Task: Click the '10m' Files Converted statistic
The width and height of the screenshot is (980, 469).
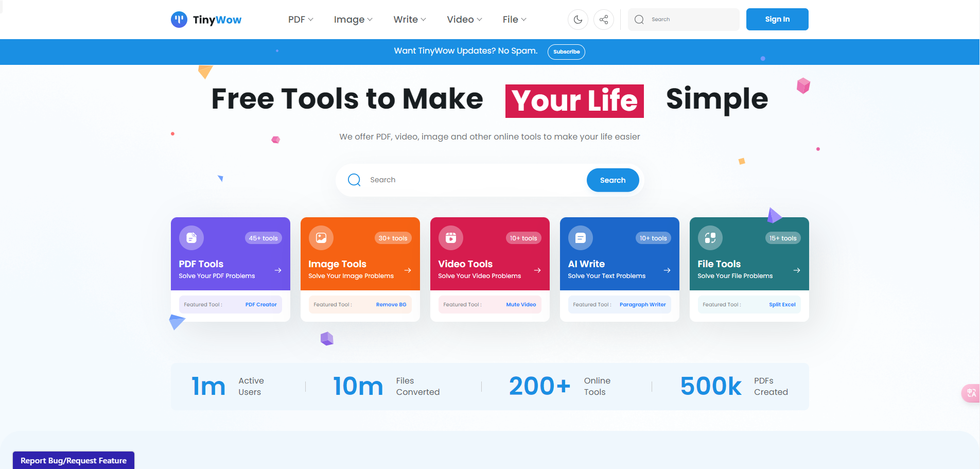Action: [x=358, y=386]
